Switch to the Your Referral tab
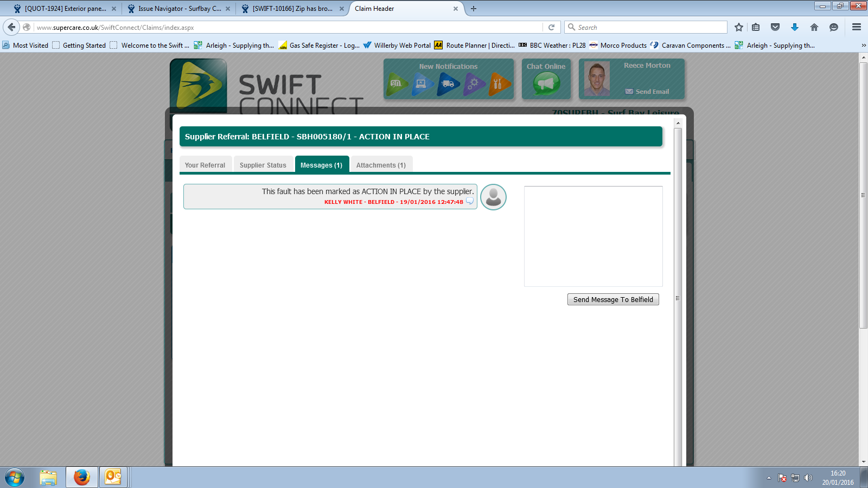 click(205, 165)
